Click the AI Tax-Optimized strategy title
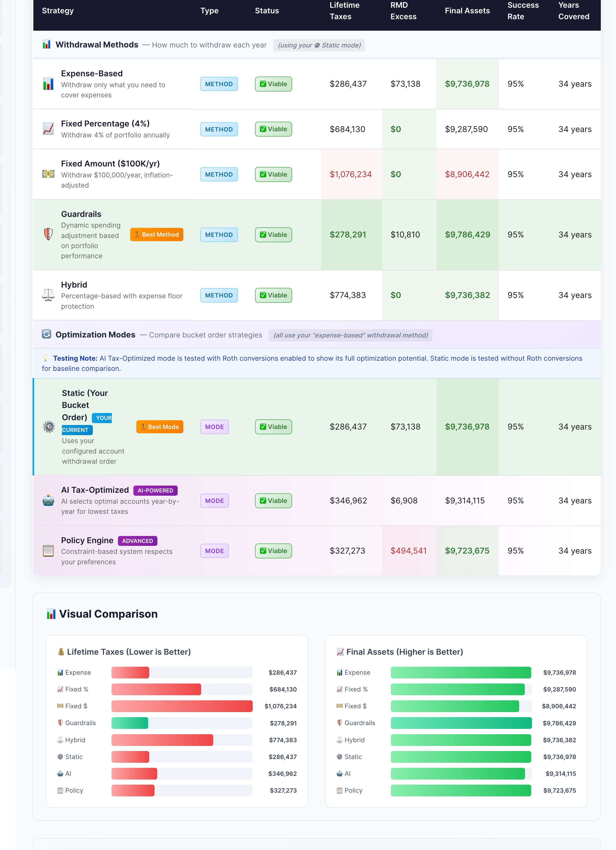Image resolution: width=616 pixels, height=850 pixels. [x=95, y=490]
